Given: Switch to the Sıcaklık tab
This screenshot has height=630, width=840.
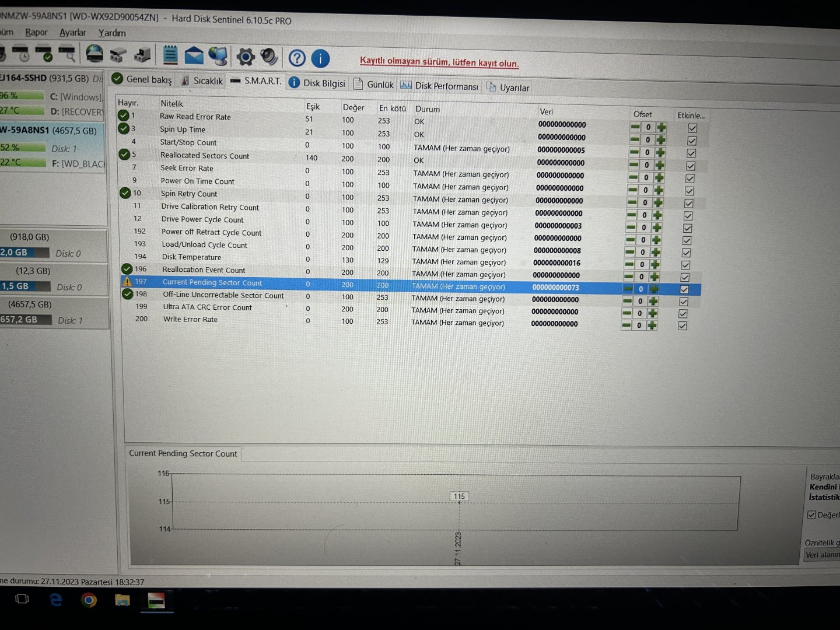Looking at the screenshot, I should 202,80.
